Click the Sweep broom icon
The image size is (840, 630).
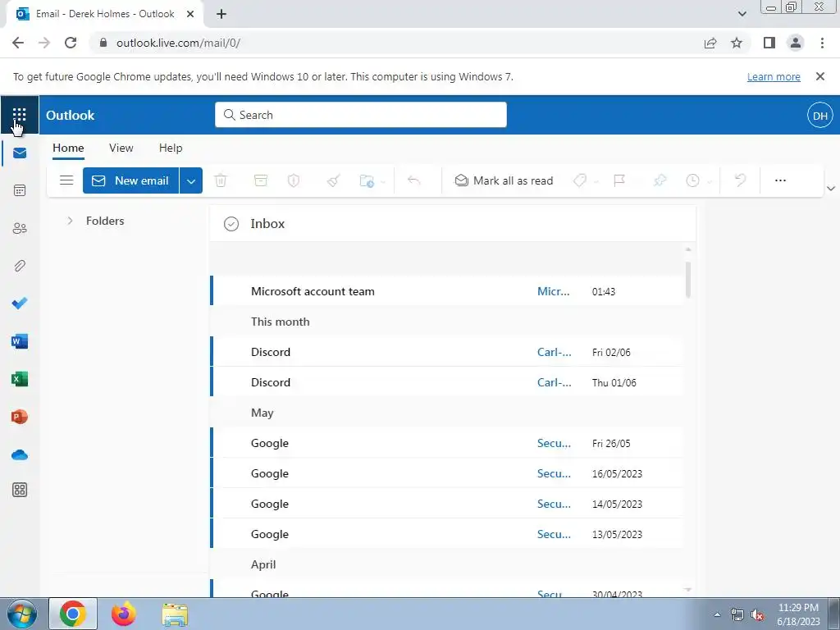pyautogui.click(x=333, y=180)
